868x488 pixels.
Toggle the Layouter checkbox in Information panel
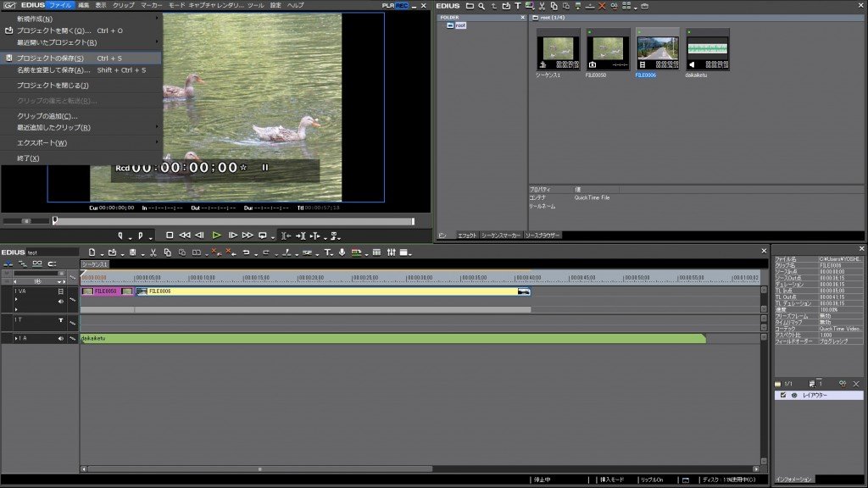pyautogui.click(x=782, y=395)
